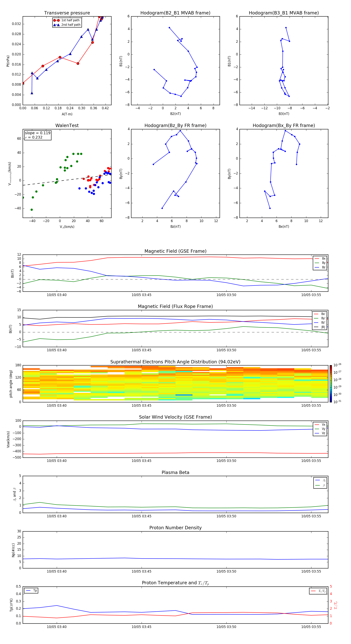Click the 'Vz' velocity legend entry
Viewport: 351px width, 644px height.
coord(320,433)
